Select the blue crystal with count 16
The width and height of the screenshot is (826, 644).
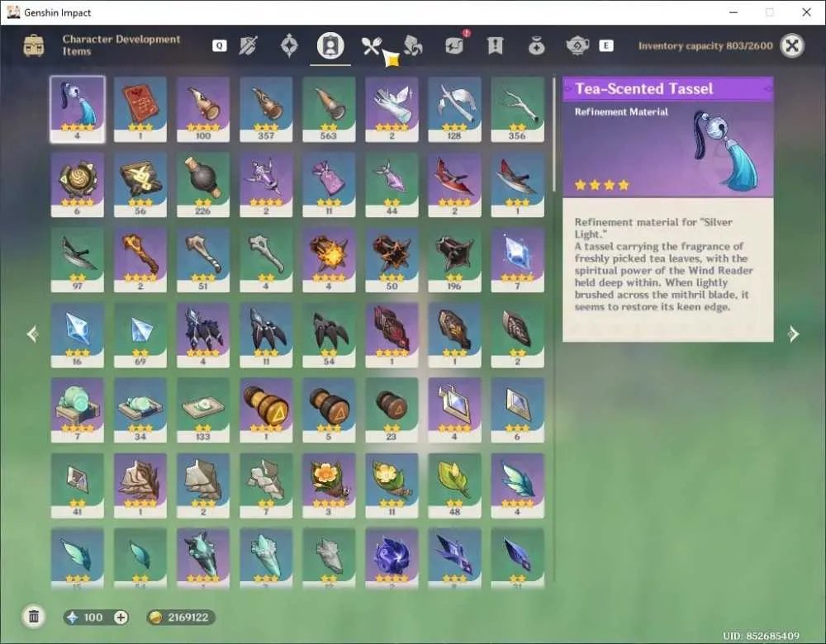(78, 335)
